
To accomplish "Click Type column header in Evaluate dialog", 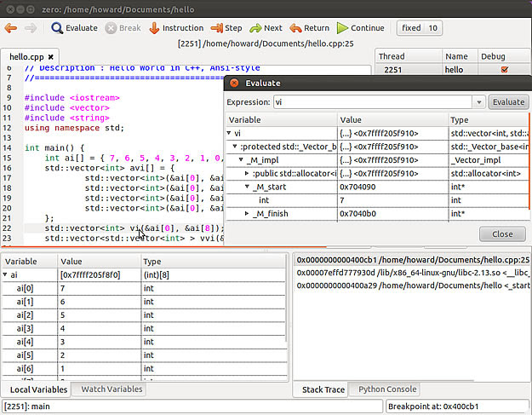I will (489, 120).
